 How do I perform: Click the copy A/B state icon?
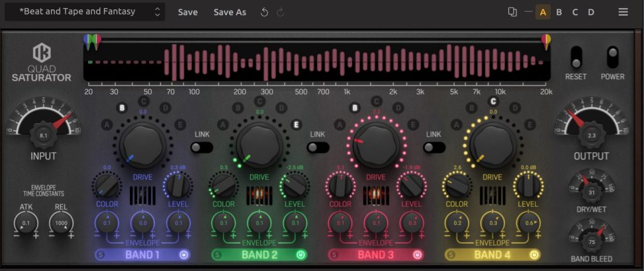tap(513, 12)
